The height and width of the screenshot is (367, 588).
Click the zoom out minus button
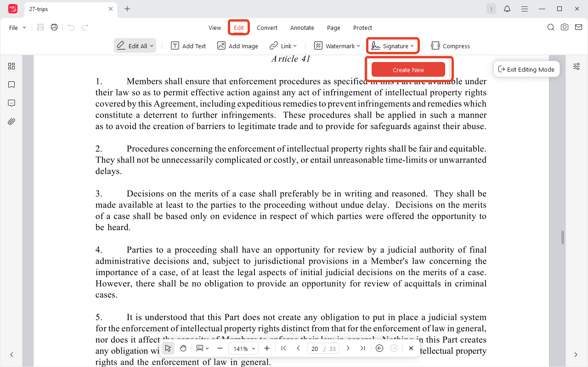click(x=220, y=348)
